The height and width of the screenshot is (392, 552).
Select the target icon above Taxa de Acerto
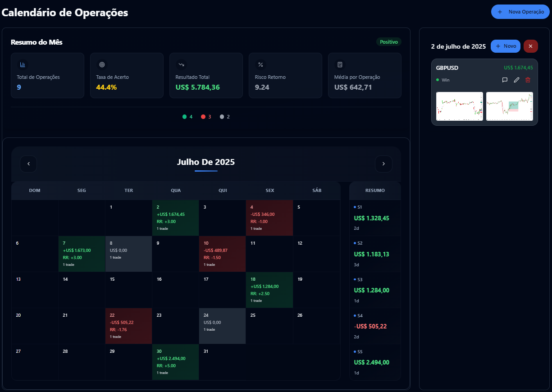pyautogui.click(x=101, y=64)
